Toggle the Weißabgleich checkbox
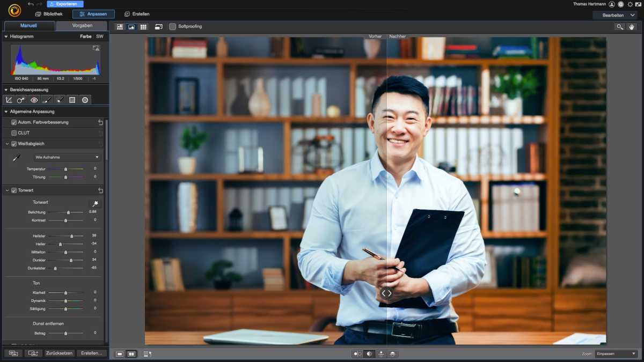Screen dimensions: 644x362 14,144
